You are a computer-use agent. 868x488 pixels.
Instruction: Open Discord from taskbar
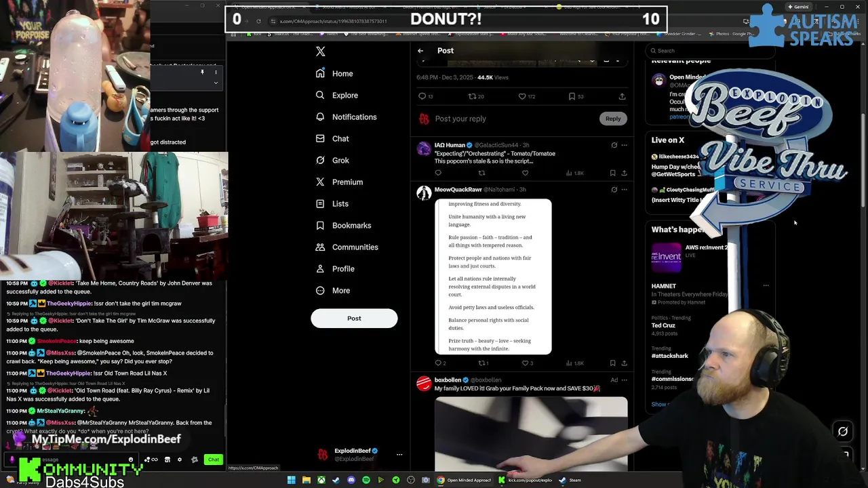351,480
